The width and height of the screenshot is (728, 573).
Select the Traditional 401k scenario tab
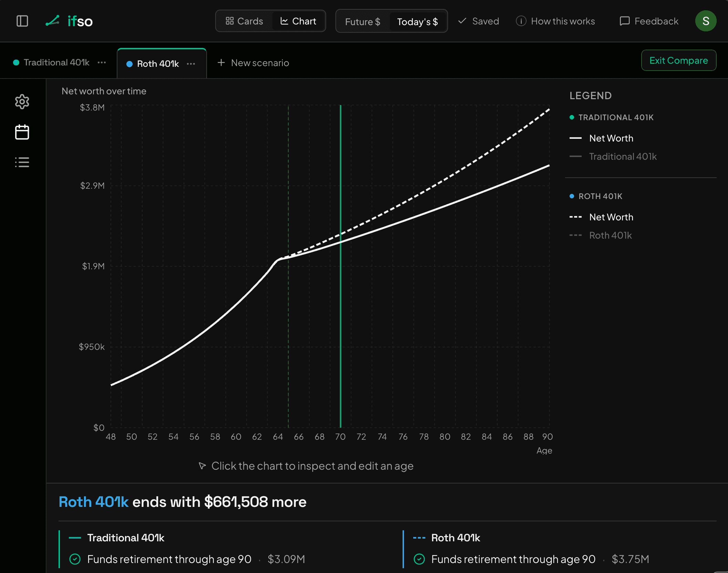56,62
